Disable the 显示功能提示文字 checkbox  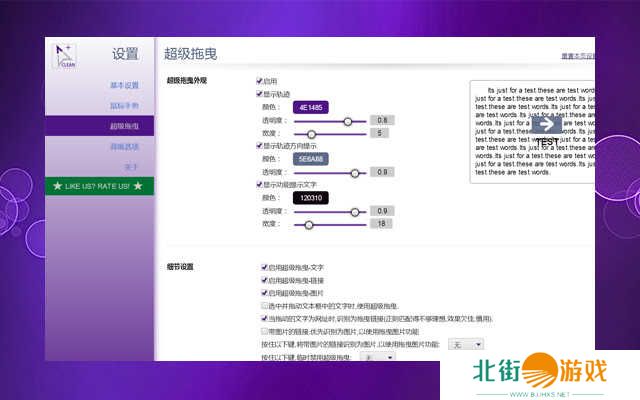260,184
